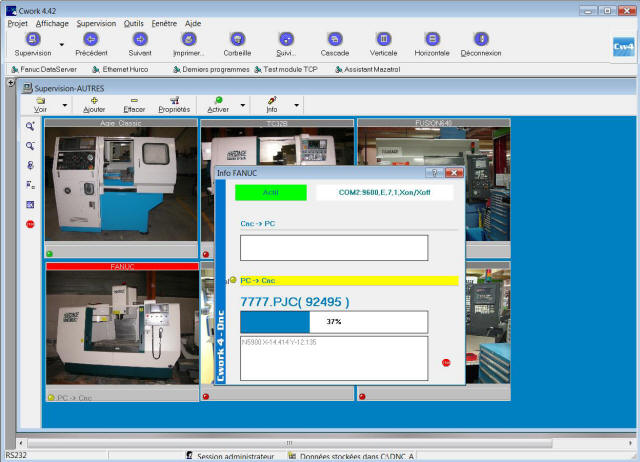Click the Suivant navigation icon
This screenshot has height=462, width=640.
[139, 39]
